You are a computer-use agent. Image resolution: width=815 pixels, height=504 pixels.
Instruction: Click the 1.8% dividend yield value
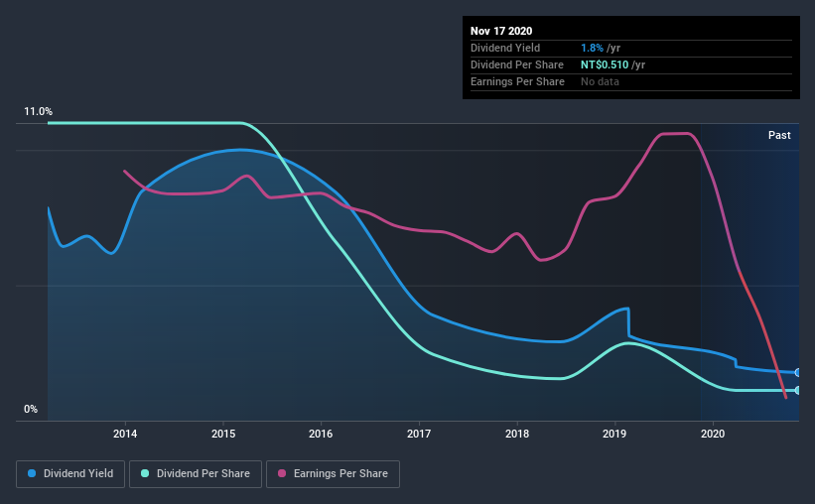[592, 48]
